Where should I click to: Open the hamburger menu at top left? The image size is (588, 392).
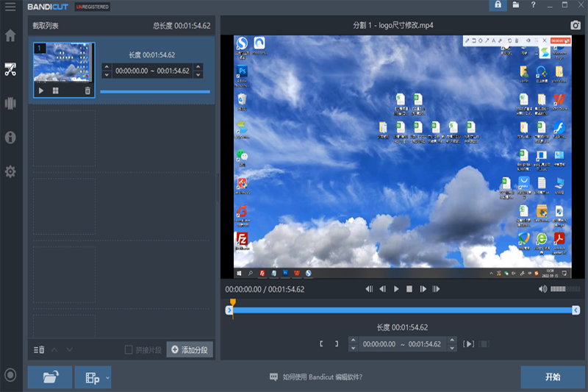click(x=10, y=7)
